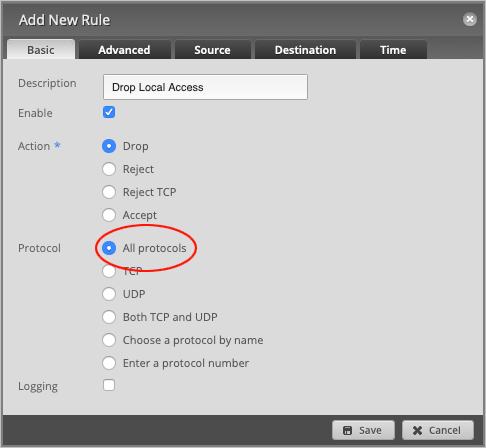Click the Description input field
This screenshot has height=448, width=486.
pyautogui.click(x=205, y=87)
